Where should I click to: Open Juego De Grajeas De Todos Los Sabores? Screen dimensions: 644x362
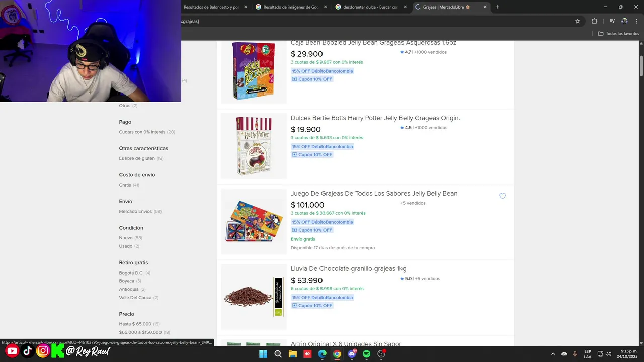point(374,193)
